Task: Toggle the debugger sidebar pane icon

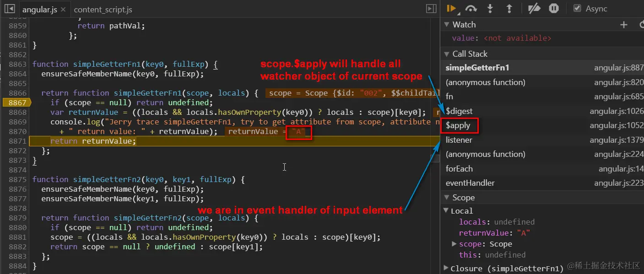Action: 431,9
